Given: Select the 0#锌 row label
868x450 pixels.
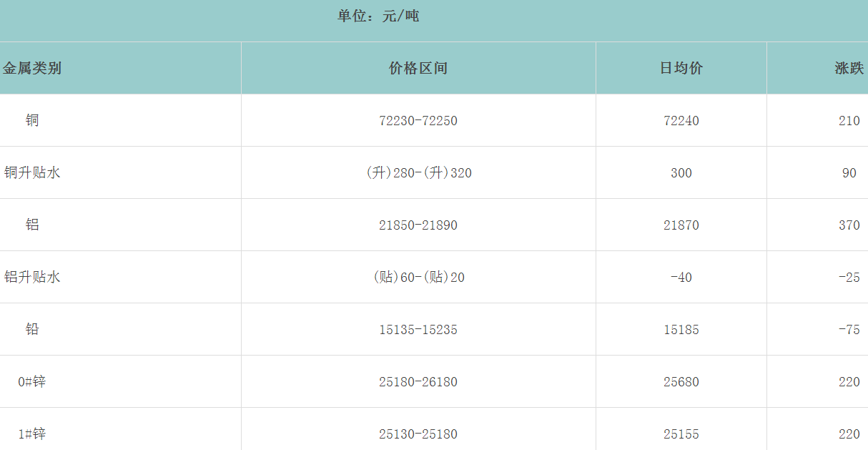Looking at the screenshot, I should point(32,382).
